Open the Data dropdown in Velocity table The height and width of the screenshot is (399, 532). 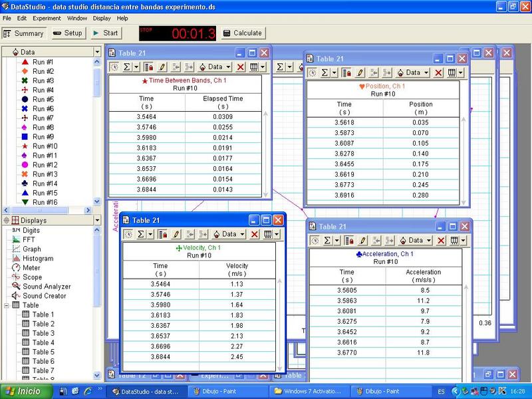point(225,234)
